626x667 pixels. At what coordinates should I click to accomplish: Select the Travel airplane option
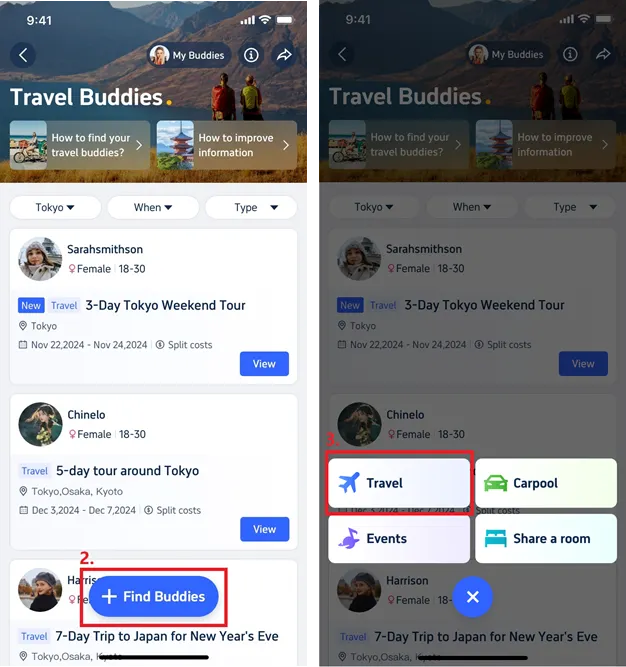[399, 483]
